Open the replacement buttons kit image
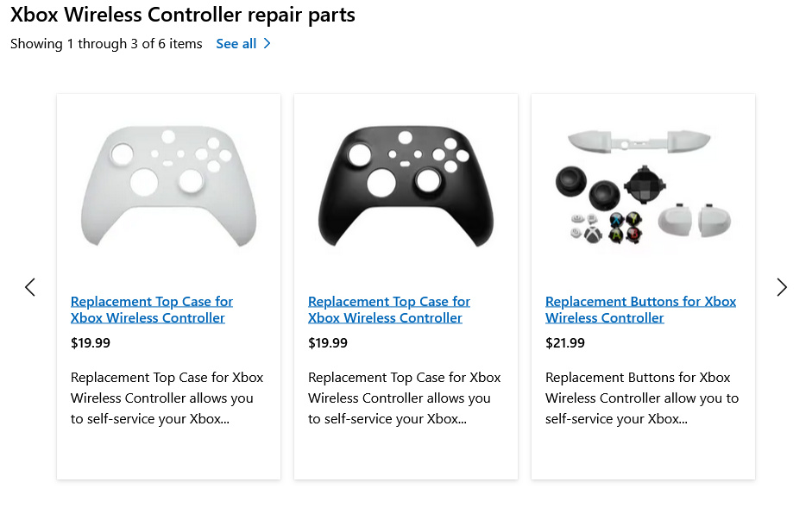 pos(643,187)
